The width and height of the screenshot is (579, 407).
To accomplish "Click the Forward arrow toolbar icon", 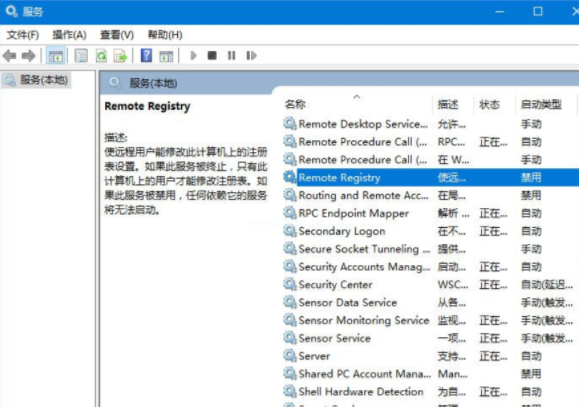I will 28,56.
